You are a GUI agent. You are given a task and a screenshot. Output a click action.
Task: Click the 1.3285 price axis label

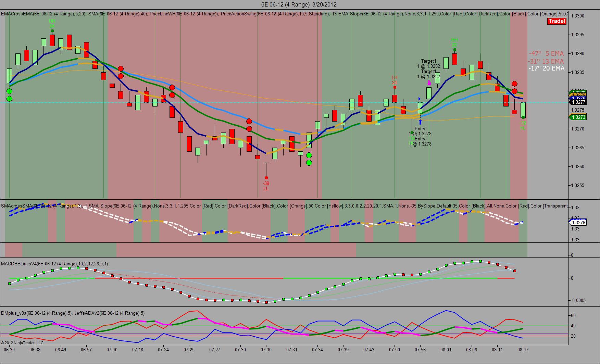coord(577,72)
